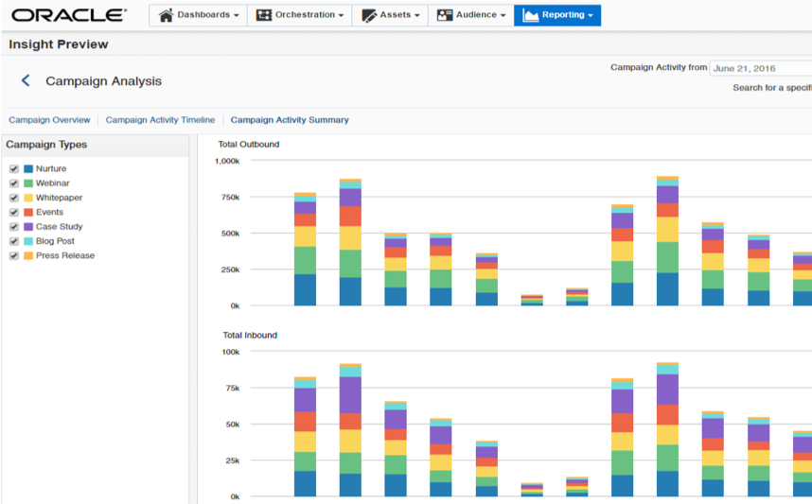812x504 pixels.
Task: Open the Orchestration dropdown caret
Action: 341,16
